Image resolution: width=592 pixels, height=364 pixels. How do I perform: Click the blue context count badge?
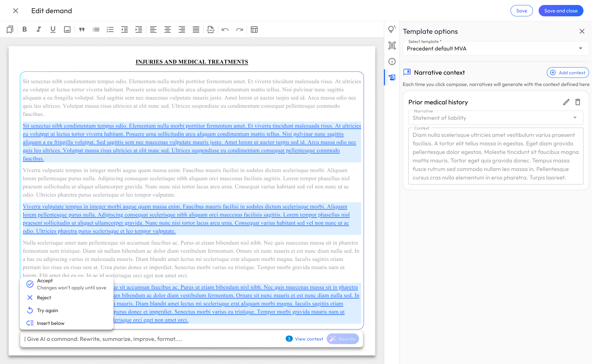click(289, 339)
